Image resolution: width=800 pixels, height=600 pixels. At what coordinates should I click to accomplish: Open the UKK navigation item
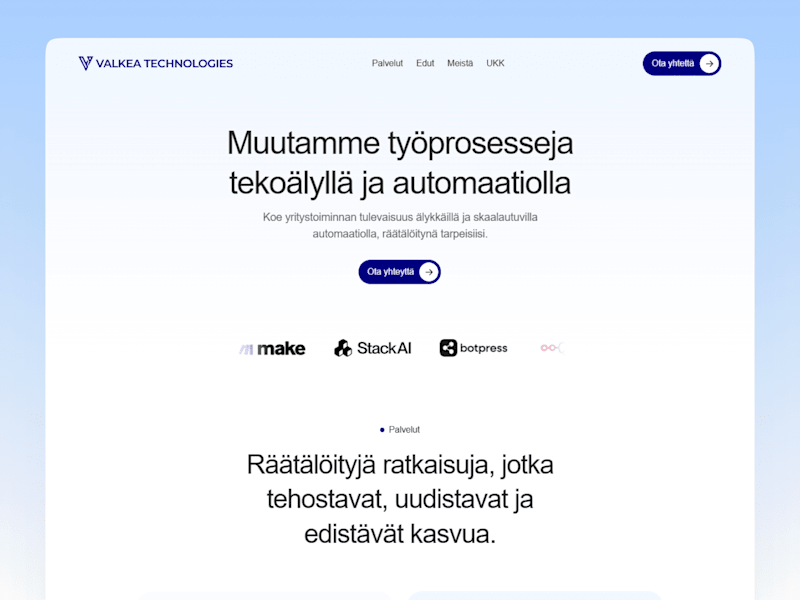click(495, 63)
